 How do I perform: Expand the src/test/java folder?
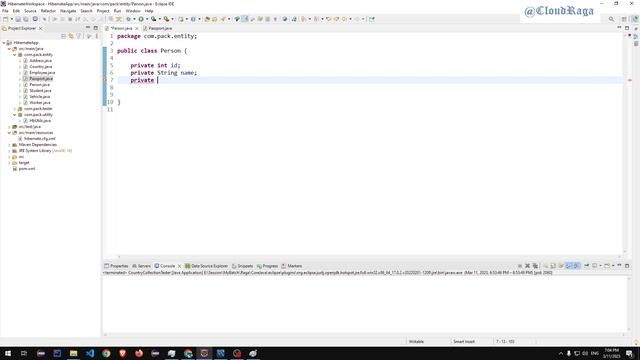(x=9, y=127)
